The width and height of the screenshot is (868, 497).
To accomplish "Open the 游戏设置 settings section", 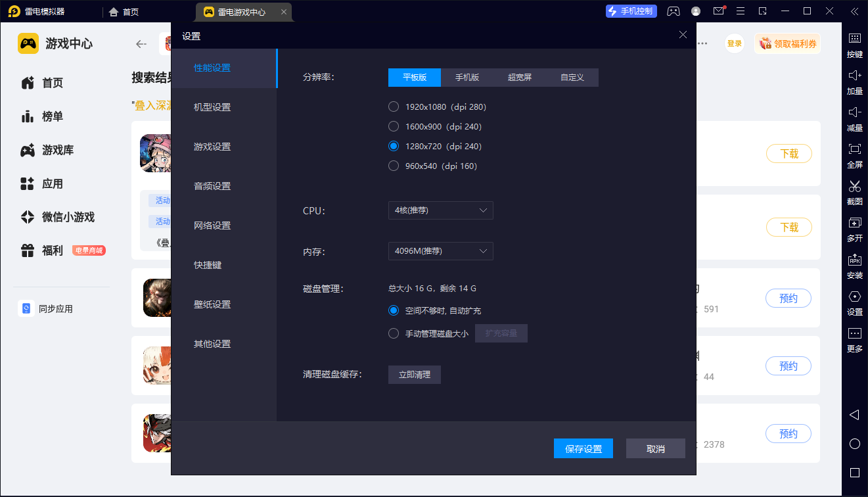I will tap(212, 147).
